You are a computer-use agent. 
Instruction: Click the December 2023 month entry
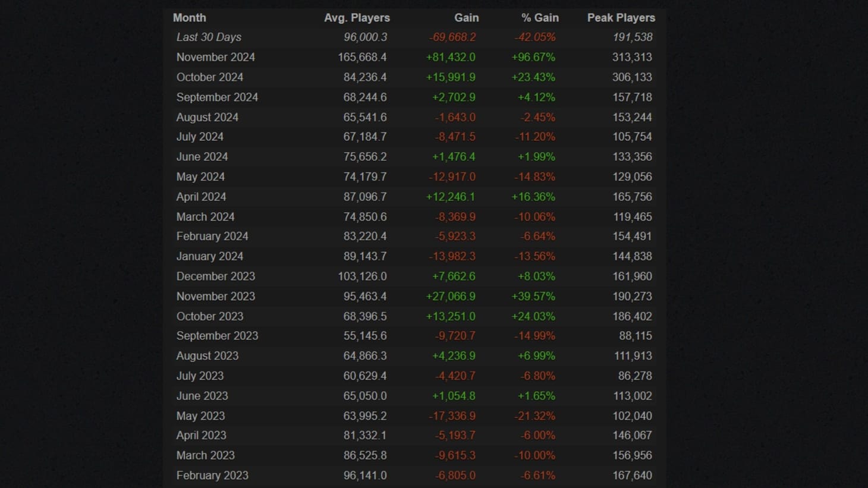click(x=215, y=276)
